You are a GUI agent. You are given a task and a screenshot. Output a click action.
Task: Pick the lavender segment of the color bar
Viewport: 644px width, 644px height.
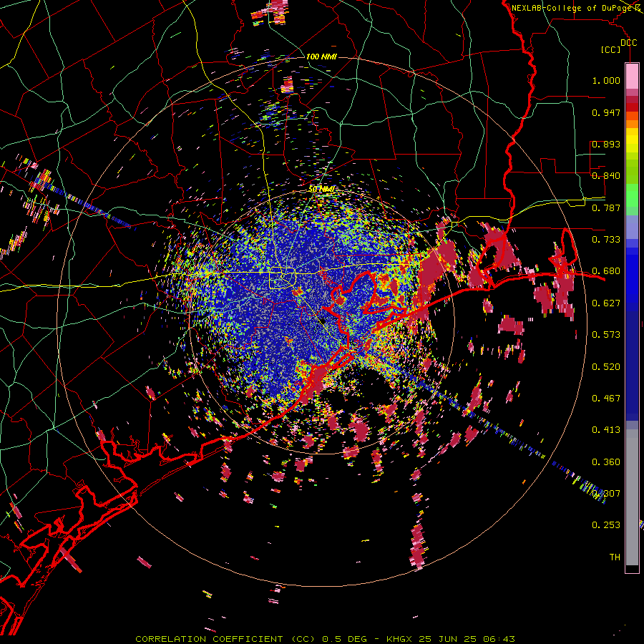632,227
